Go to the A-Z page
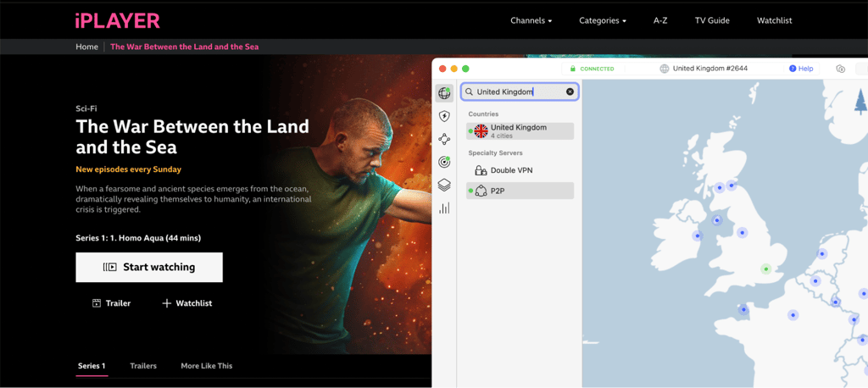This screenshot has width=868, height=388. coord(659,20)
